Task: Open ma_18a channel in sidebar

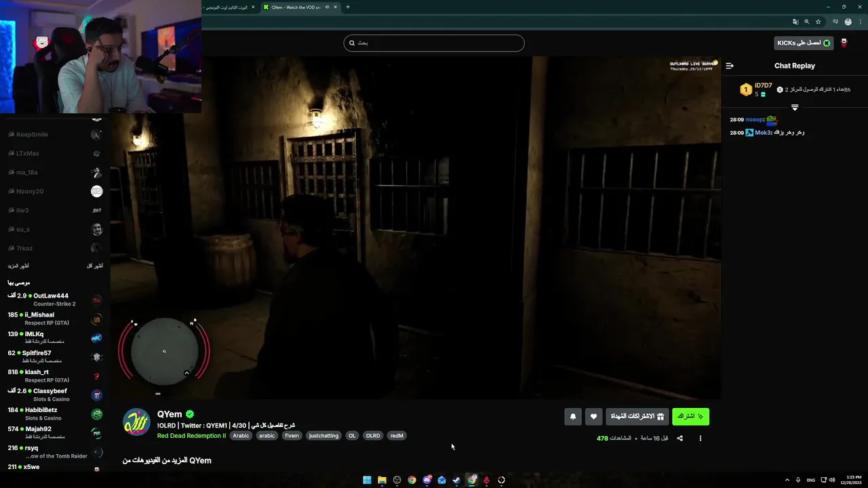Action: point(56,172)
